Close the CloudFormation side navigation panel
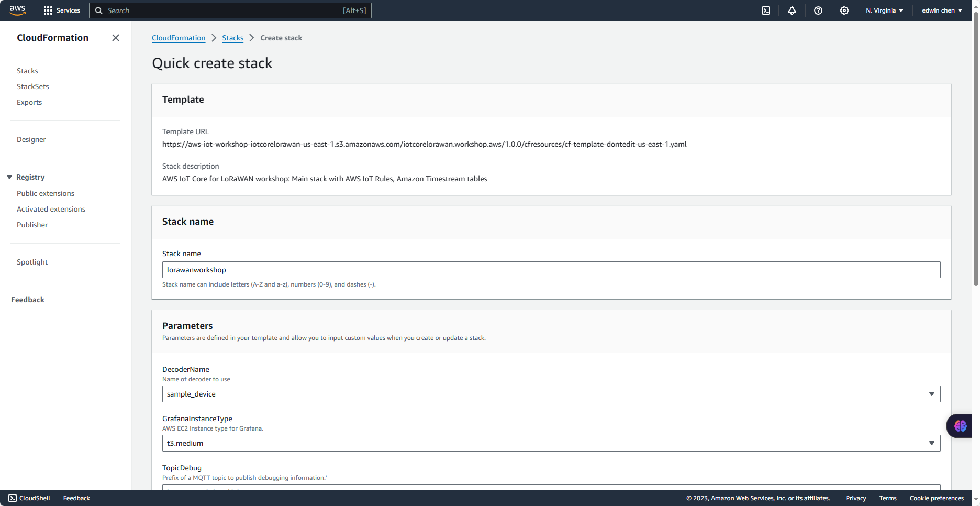This screenshot has height=506, width=980. pos(116,38)
